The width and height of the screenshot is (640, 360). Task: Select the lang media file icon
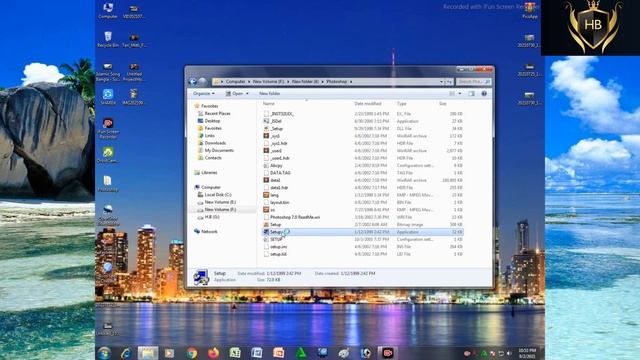click(266, 195)
